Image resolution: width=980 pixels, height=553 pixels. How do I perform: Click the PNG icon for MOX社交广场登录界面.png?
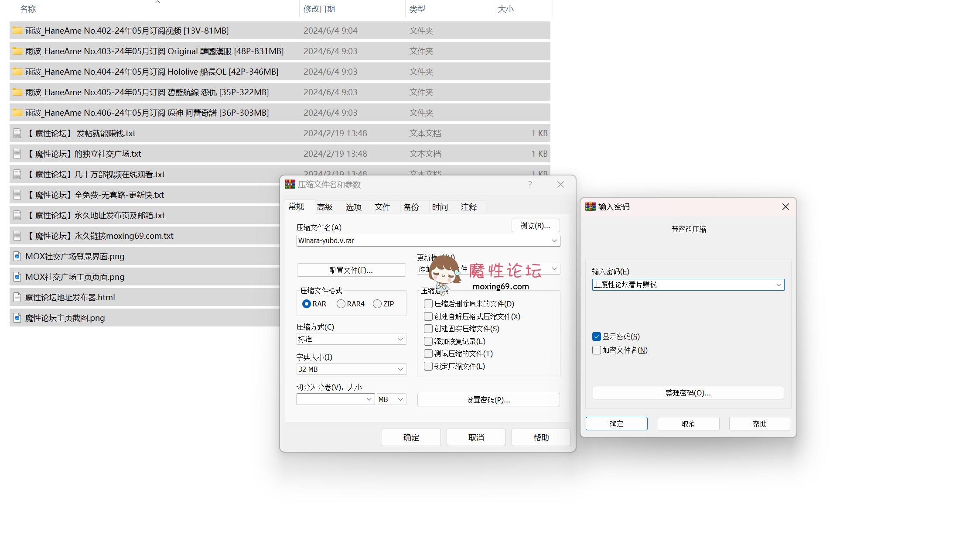pyautogui.click(x=17, y=256)
